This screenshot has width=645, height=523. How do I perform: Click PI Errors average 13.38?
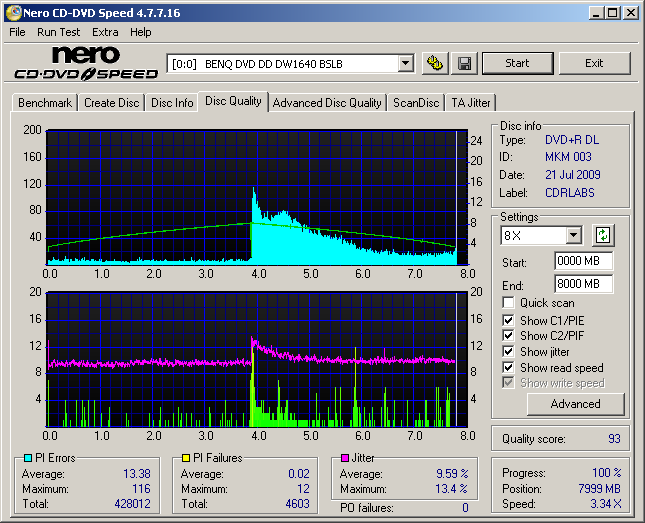pos(137,474)
